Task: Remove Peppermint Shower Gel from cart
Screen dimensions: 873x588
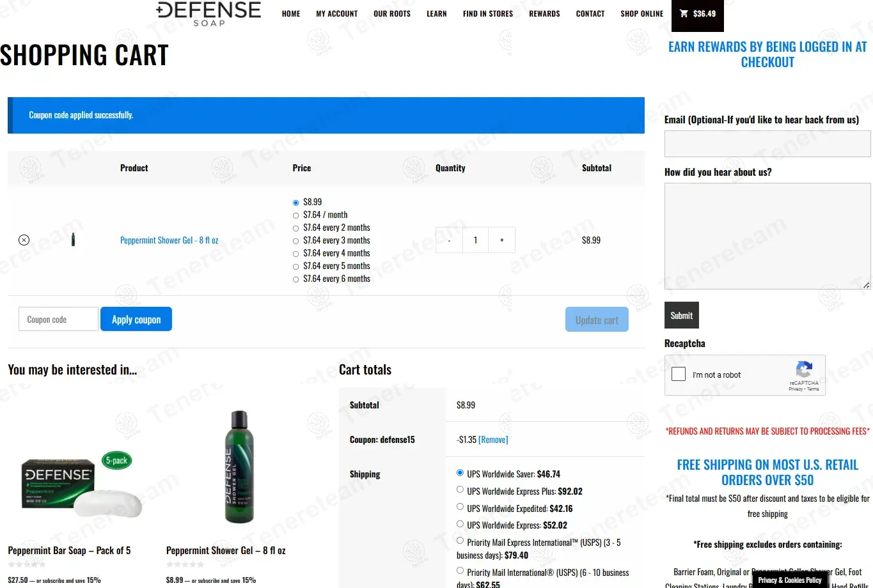Action: (x=24, y=240)
